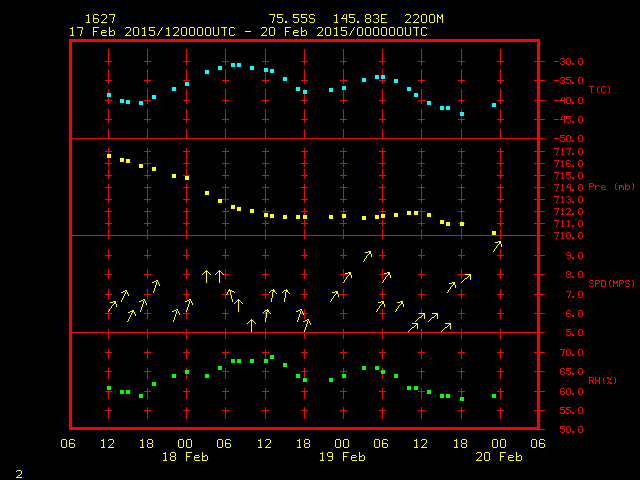Click the page number 2 below the chart
The image size is (640, 480).
[19, 474]
